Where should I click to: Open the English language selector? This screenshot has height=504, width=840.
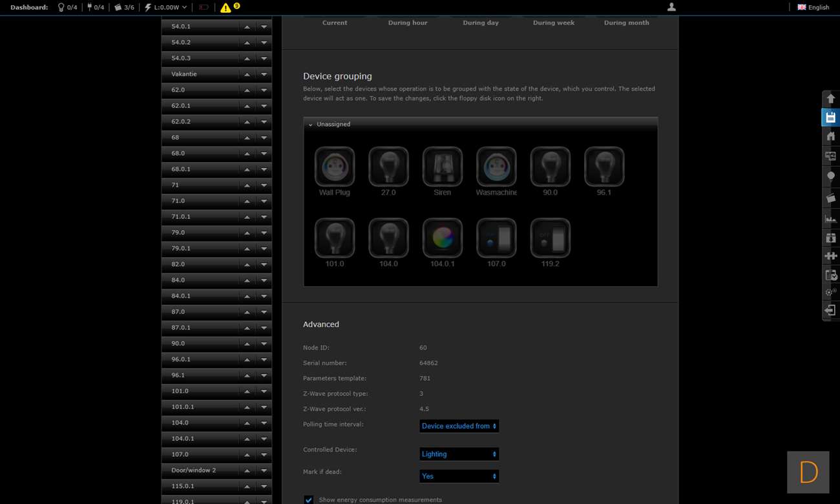pos(814,8)
